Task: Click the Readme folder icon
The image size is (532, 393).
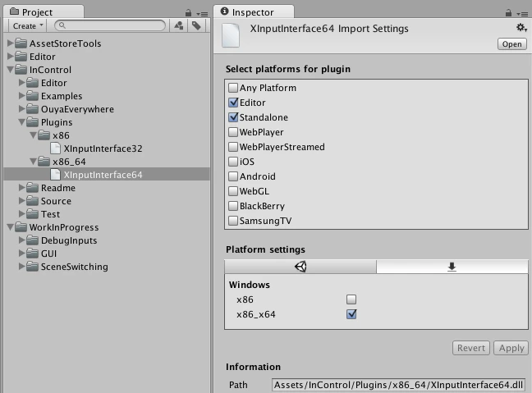Action: pos(33,188)
